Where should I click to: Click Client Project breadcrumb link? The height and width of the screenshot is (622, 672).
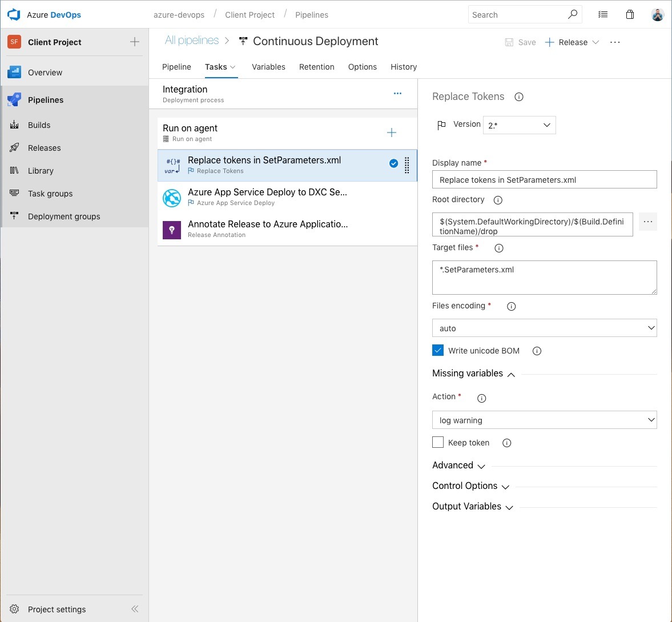click(x=250, y=15)
